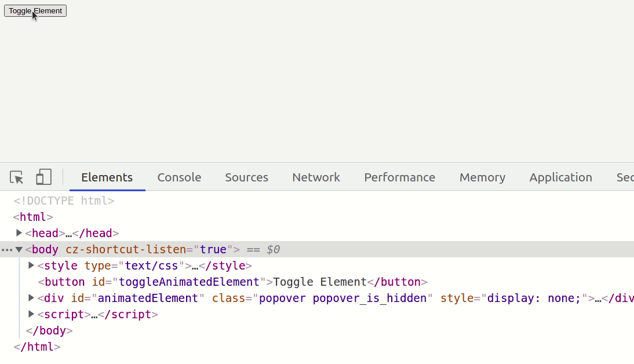Open the Console tab
The image size is (634, 364).
click(179, 177)
